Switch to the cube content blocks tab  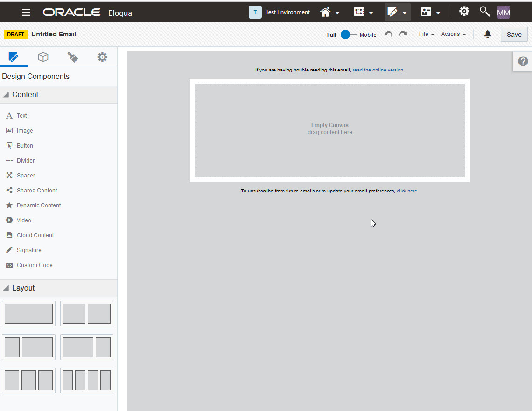pos(43,57)
